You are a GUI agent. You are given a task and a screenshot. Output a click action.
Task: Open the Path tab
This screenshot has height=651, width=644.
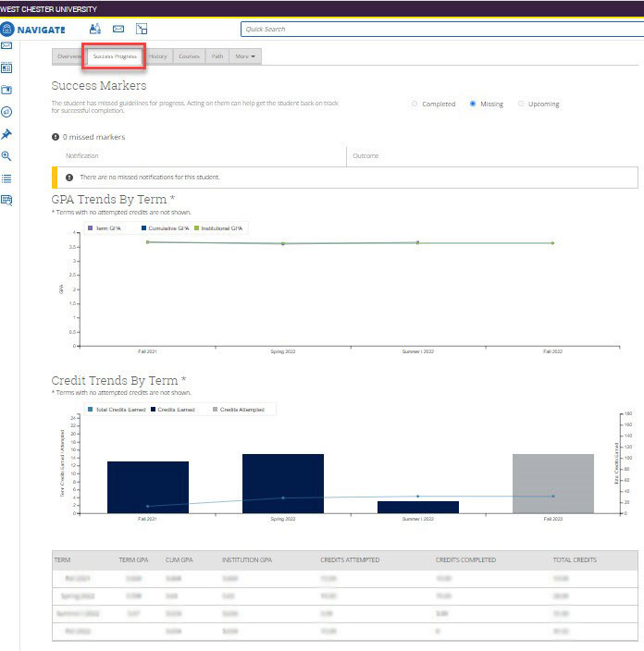[217, 56]
